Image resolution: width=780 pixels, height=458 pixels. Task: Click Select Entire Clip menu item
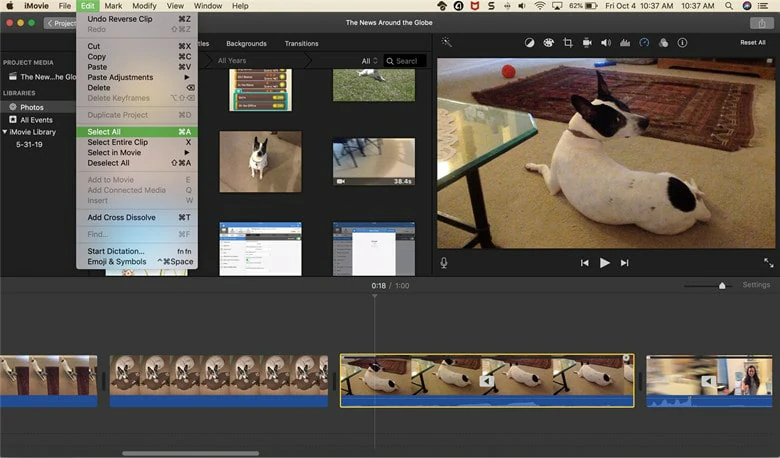[137, 142]
